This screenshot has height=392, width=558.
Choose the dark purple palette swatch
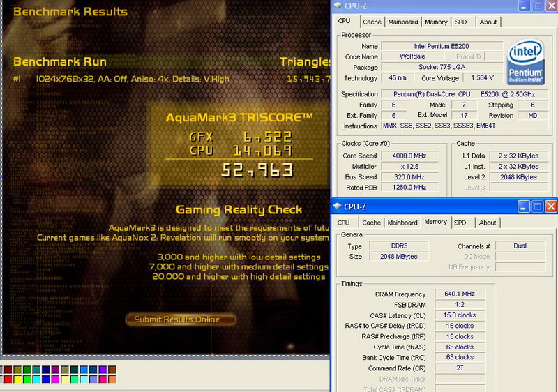click(56, 370)
